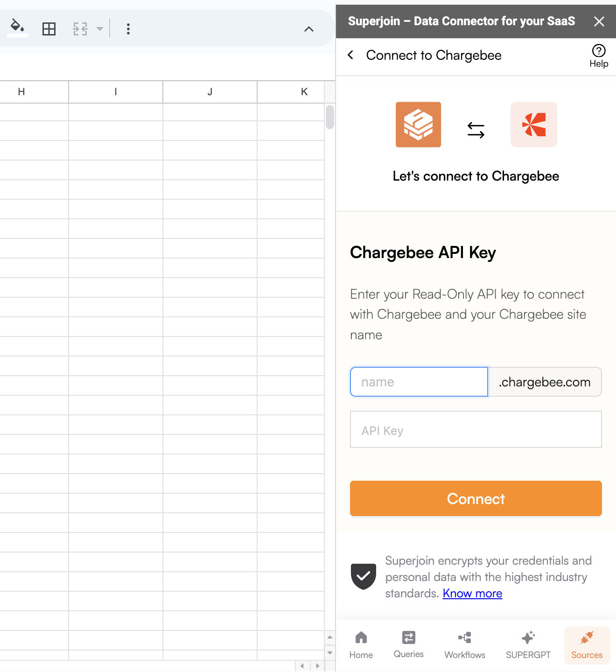This screenshot has height=672, width=616.
Task: Collapse the toolbar with the up chevron
Action: [x=309, y=29]
